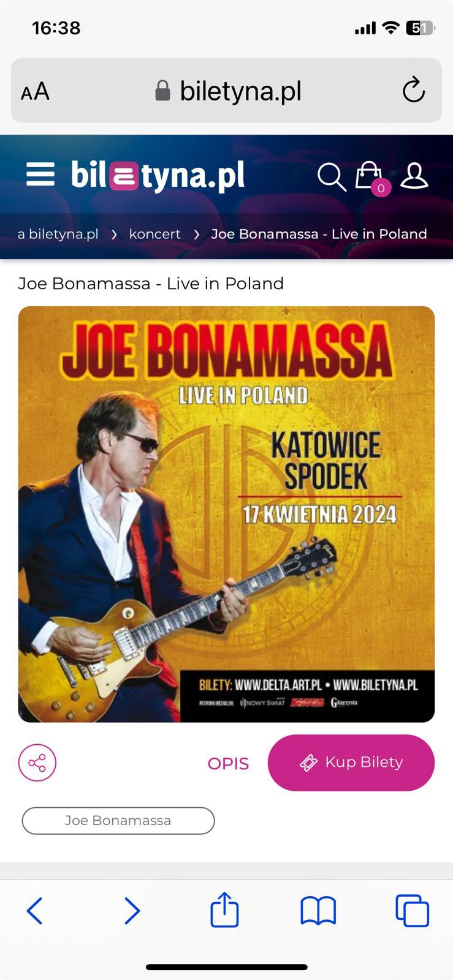Show open tabs in Safari
Image resolution: width=453 pixels, height=980 pixels.
tap(412, 911)
